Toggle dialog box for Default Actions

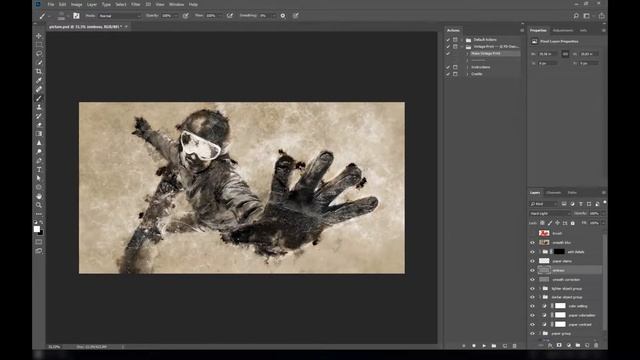(x=455, y=40)
